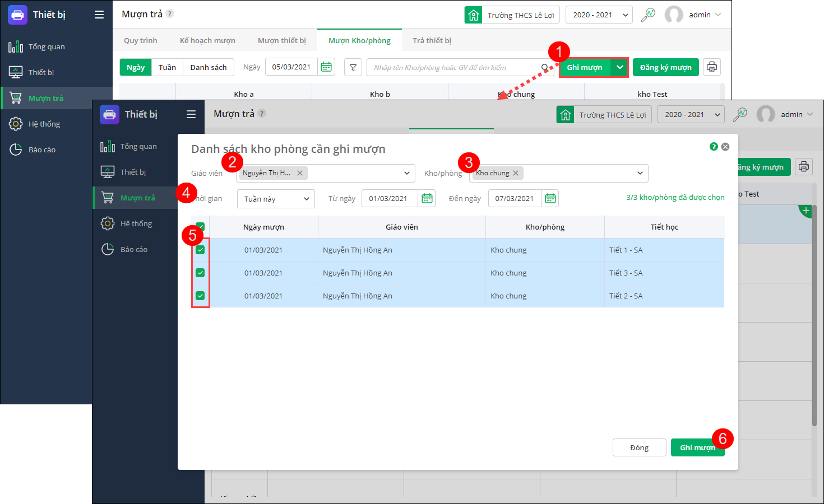Uncheck the row for Tiết 3 - SA
Image resolution: width=824 pixels, height=504 pixels.
click(x=200, y=273)
